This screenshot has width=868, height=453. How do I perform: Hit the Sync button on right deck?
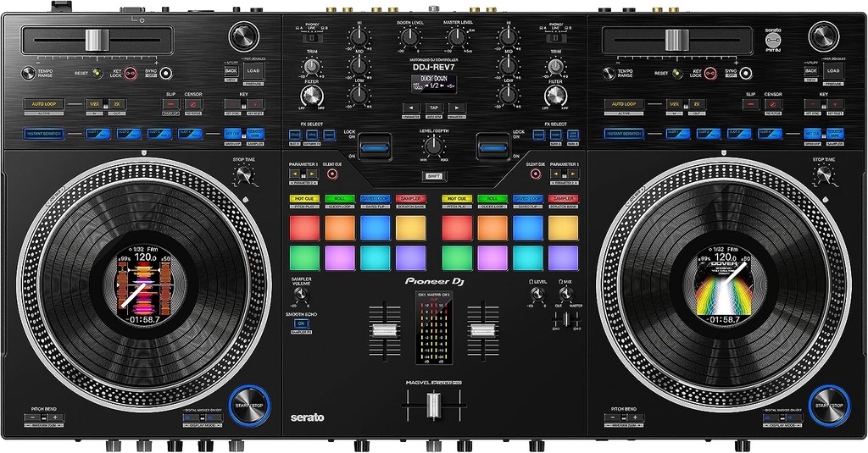point(745,73)
